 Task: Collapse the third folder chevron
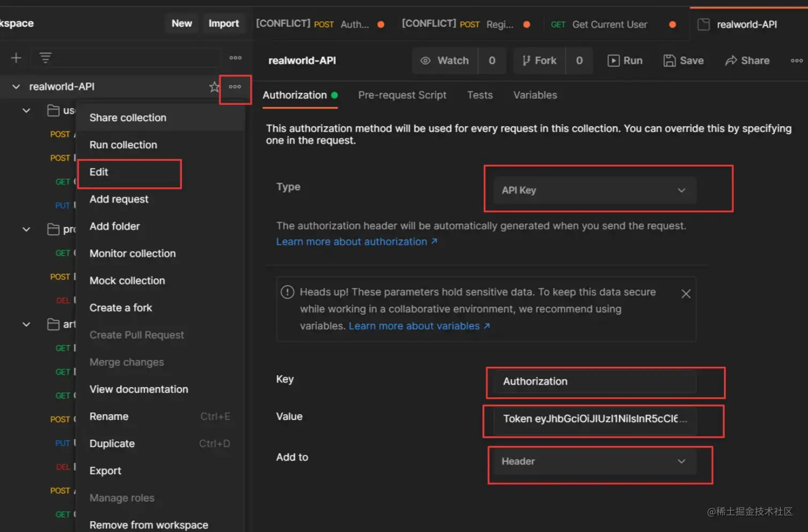[x=26, y=324]
